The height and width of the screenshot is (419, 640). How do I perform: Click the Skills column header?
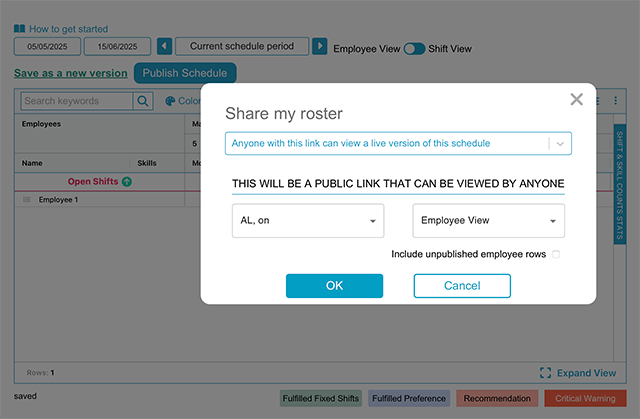point(147,163)
